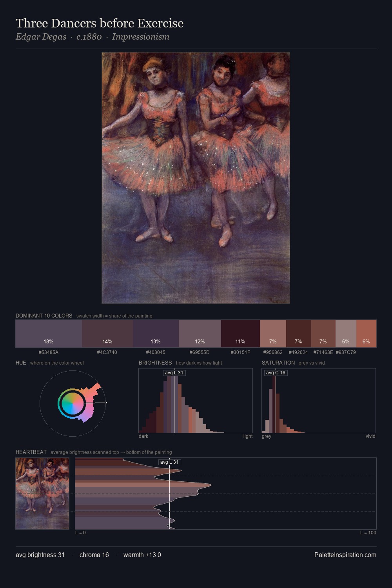392x588 pixels.
Task: Choose the 6% swatch above #937C79
Action: tap(346, 334)
